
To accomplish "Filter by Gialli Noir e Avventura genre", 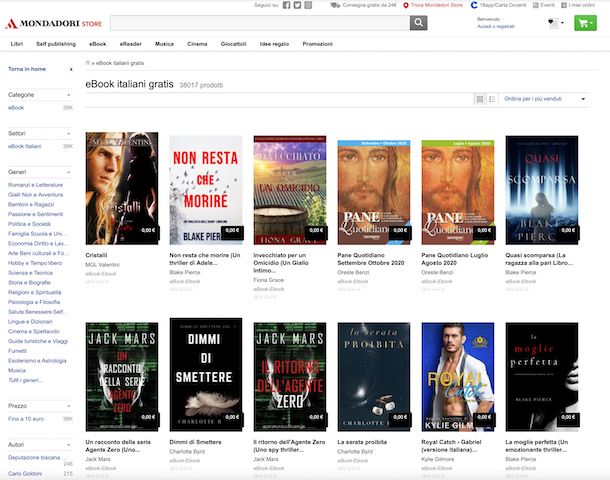I will pyautogui.click(x=35, y=194).
